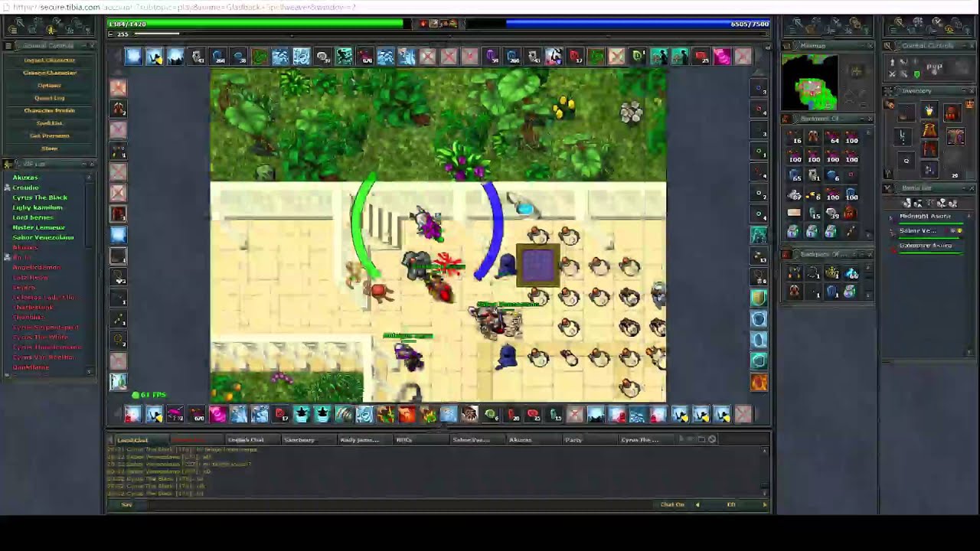Click the backpack item with count 16
This screenshot has height=551, width=980.
(795, 138)
